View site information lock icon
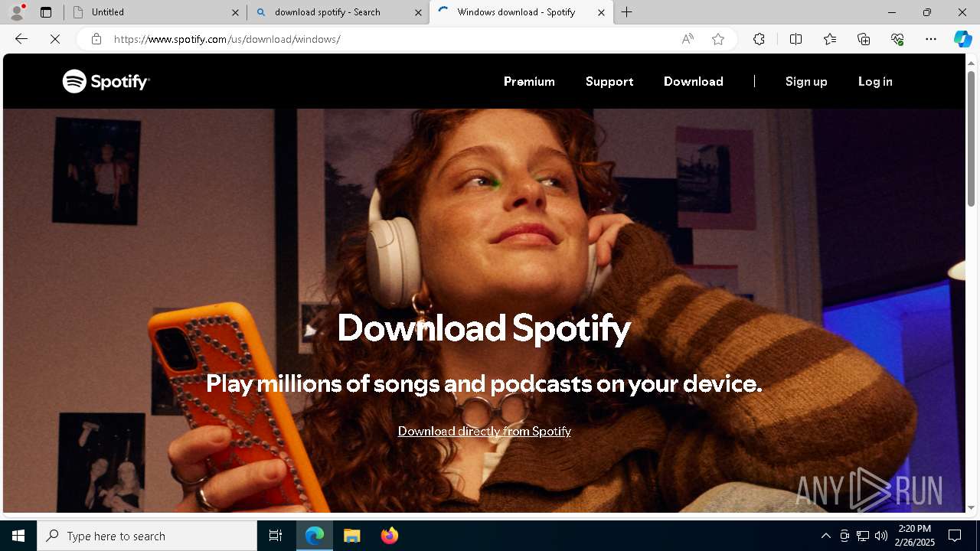Viewport: 980px width, 551px height. [96, 39]
